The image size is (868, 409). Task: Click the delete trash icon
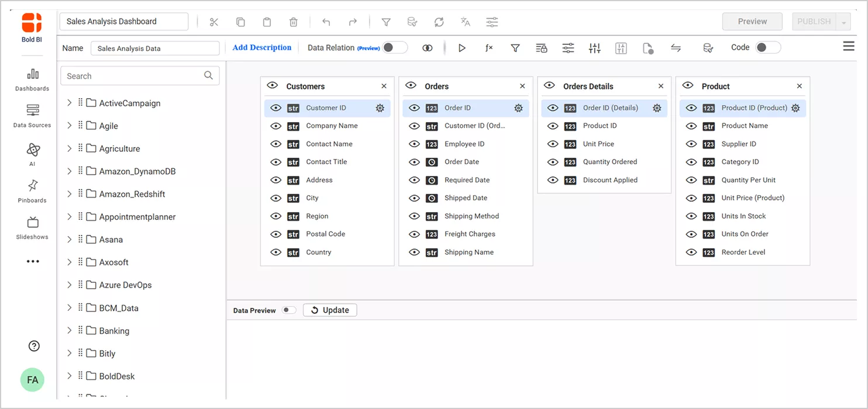pyautogui.click(x=294, y=22)
